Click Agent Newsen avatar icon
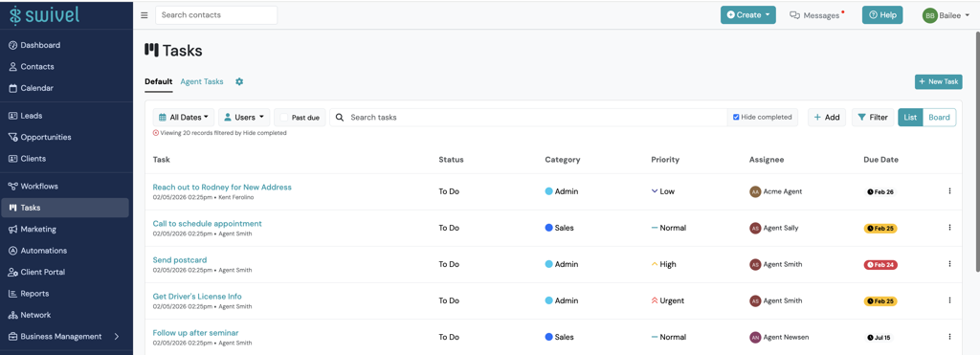 pos(755,338)
